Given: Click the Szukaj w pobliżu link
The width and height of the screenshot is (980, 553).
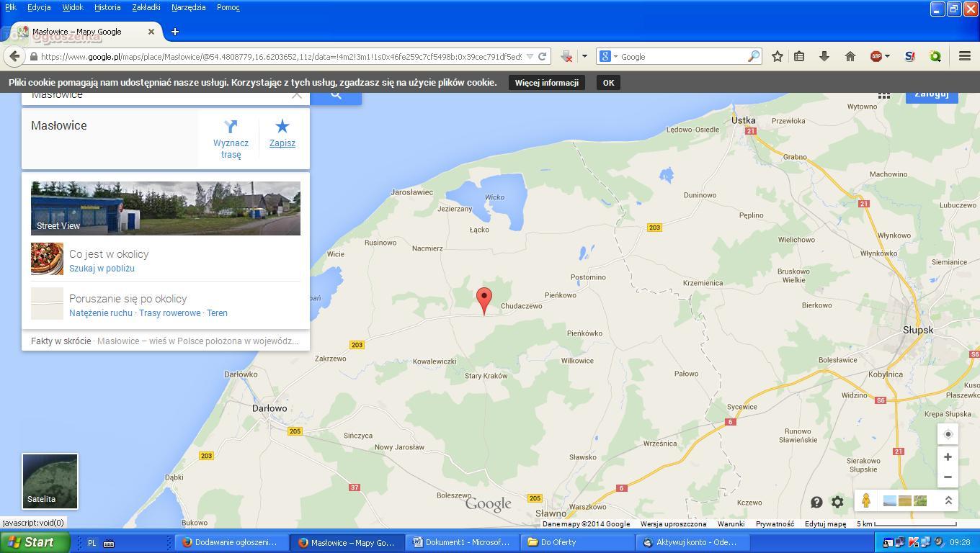Looking at the screenshot, I should point(102,269).
